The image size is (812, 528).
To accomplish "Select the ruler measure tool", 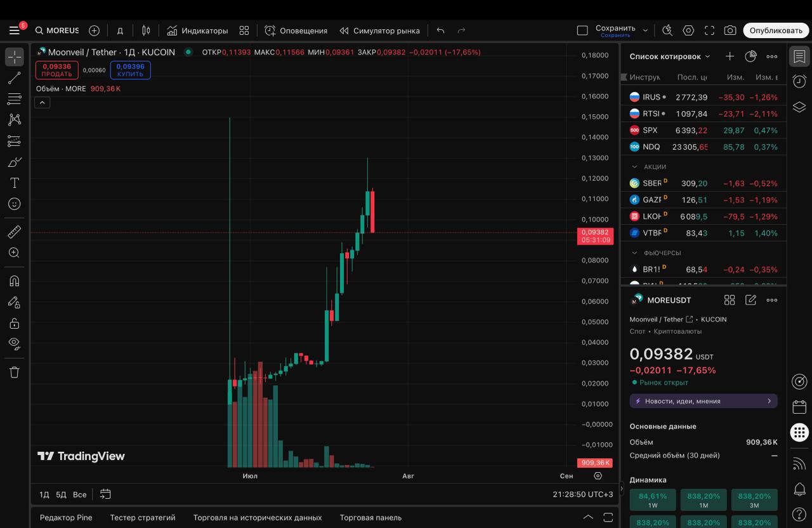I will tap(15, 232).
